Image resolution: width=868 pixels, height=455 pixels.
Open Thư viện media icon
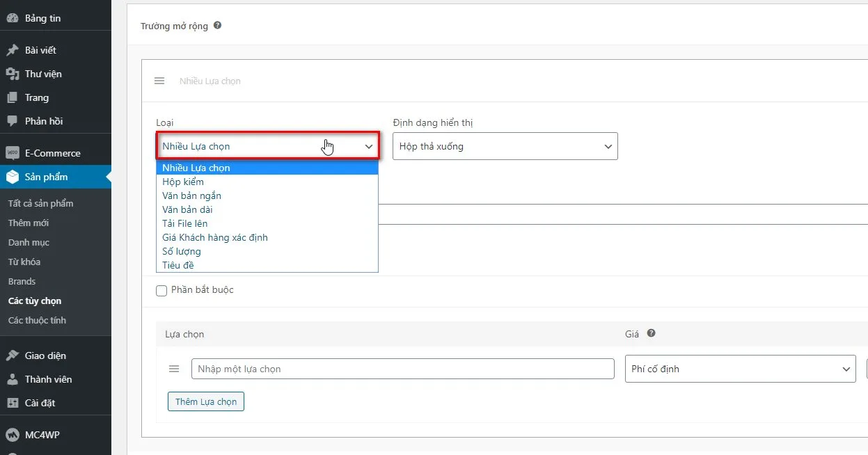pos(13,74)
